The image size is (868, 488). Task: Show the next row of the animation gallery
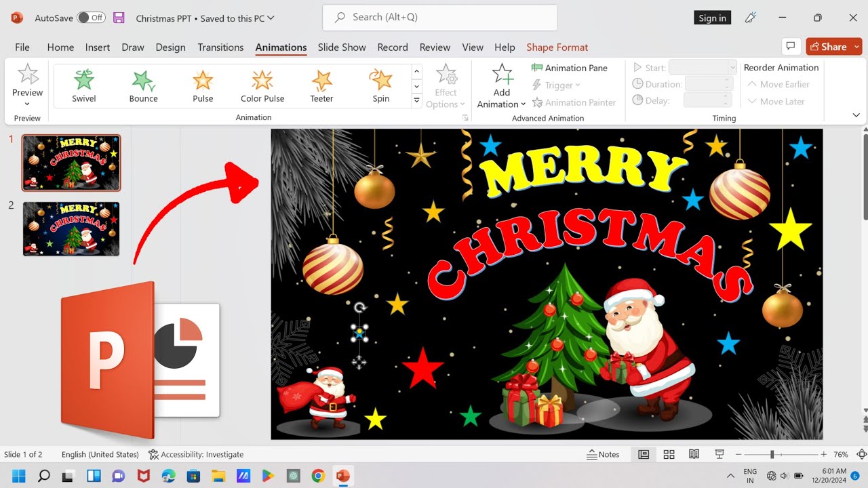(417, 86)
